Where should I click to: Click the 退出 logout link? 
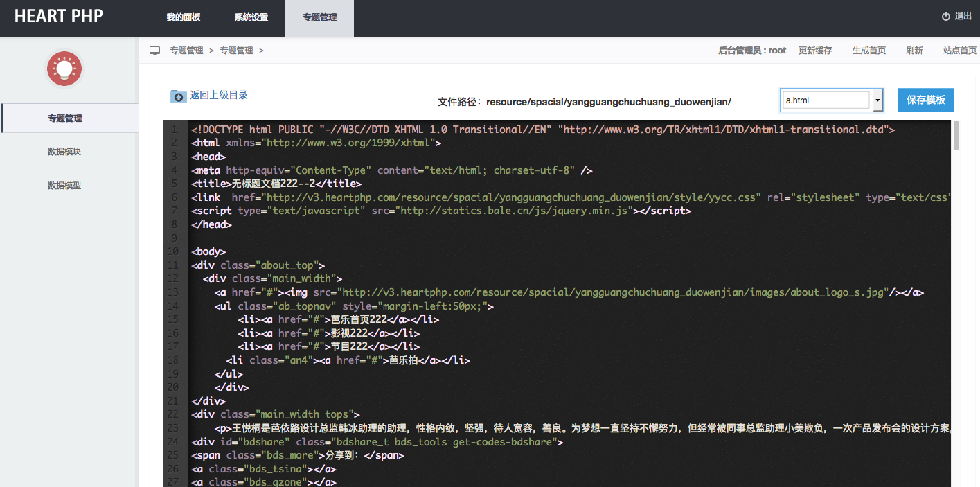click(963, 16)
